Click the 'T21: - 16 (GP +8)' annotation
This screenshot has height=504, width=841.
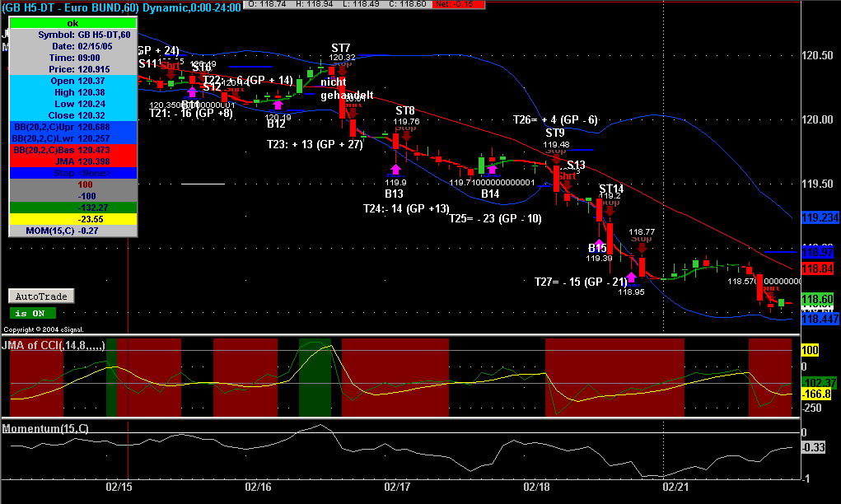[191, 114]
